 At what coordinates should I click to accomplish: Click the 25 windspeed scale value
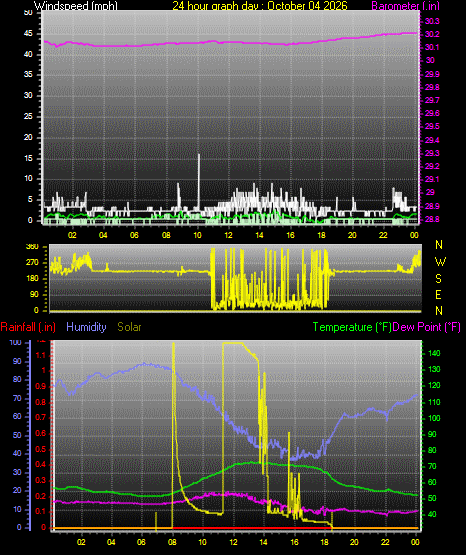(x=28, y=116)
